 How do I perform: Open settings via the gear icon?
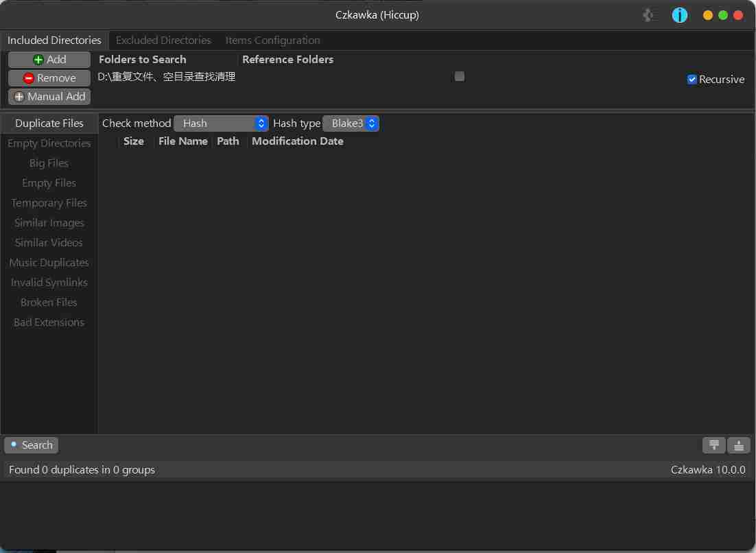tap(650, 15)
